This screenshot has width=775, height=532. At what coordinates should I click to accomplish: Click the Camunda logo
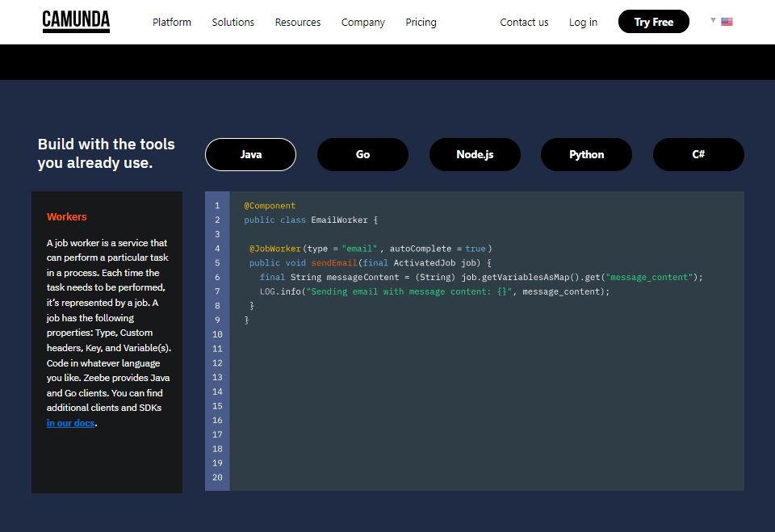tap(76, 22)
